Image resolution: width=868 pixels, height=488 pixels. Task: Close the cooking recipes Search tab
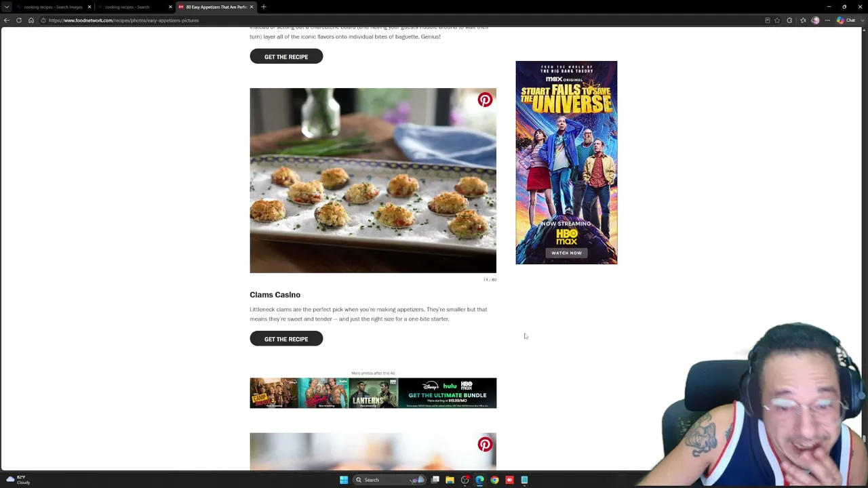(170, 7)
